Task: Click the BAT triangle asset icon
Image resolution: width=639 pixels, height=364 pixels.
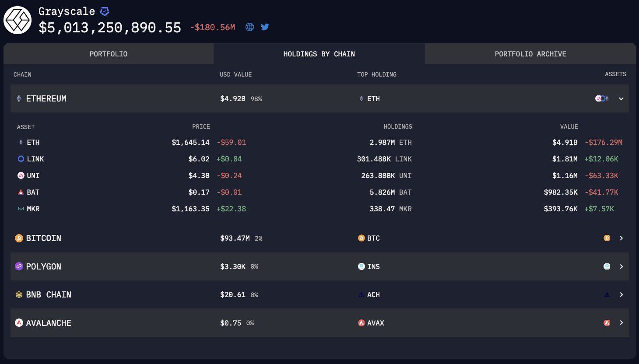Action: point(21,192)
